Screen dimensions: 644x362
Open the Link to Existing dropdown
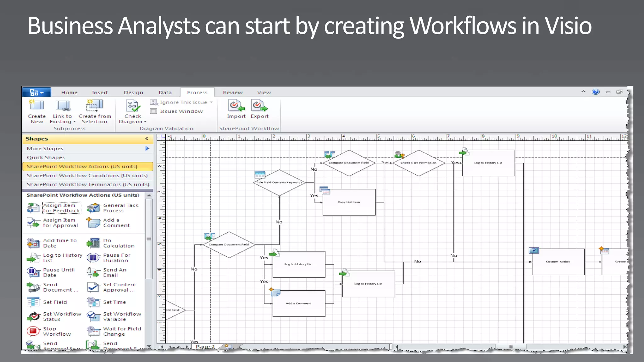[x=74, y=122]
